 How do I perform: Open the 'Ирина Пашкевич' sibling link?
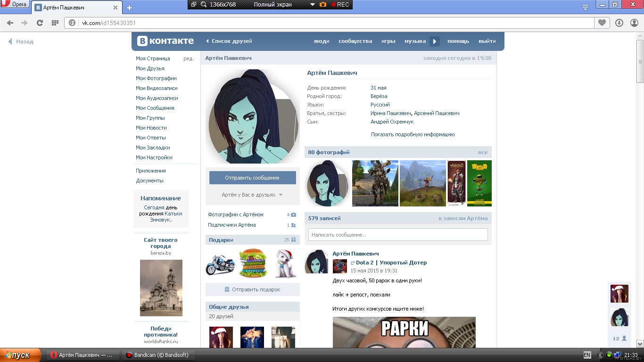[391, 113]
